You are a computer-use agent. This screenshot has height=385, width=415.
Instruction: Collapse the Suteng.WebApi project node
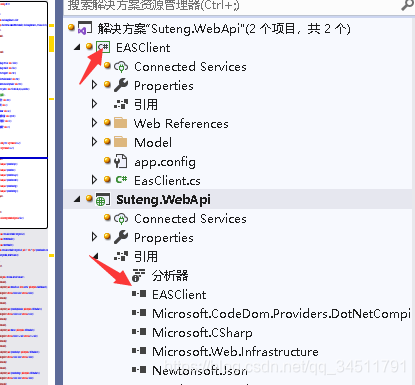point(77,199)
